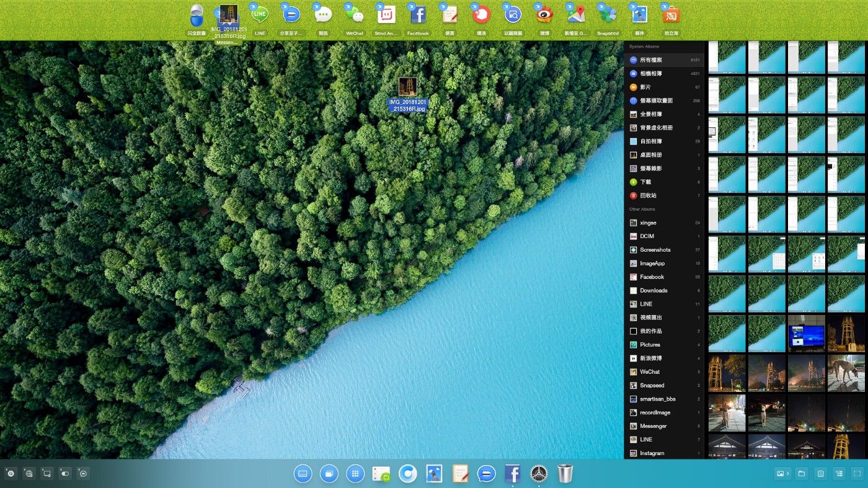Click the 闪念胶囊 capsule icon

[x=197, y=15]
